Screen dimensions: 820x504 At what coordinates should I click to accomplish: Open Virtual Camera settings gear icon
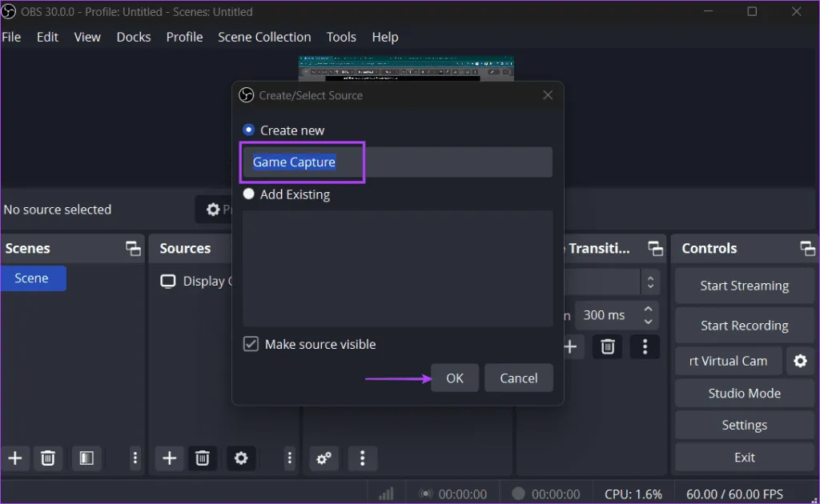pos(800,362)
